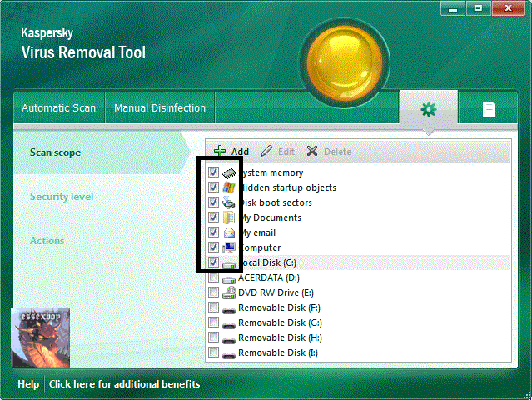Screen dimensions: 532x400
Task: Open the reports document icon tab
Action: [488, 109]
